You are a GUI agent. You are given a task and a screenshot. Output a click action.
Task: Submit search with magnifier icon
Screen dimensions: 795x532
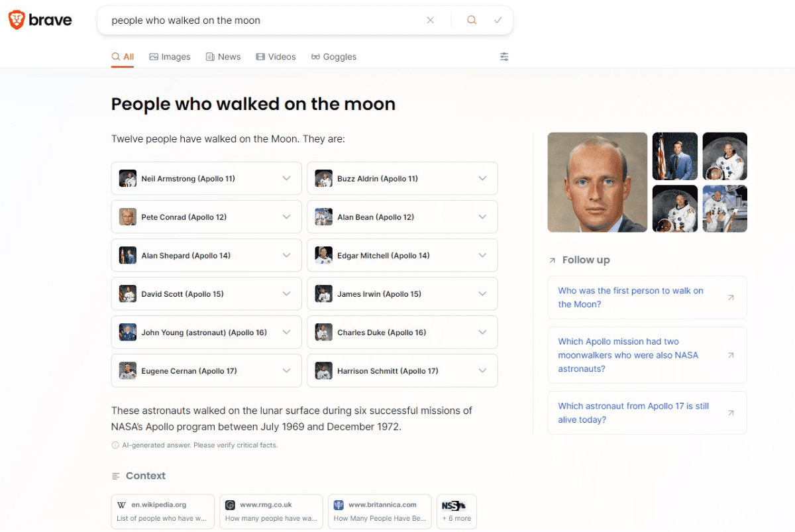pyautogui.click(x=472, y=20)
